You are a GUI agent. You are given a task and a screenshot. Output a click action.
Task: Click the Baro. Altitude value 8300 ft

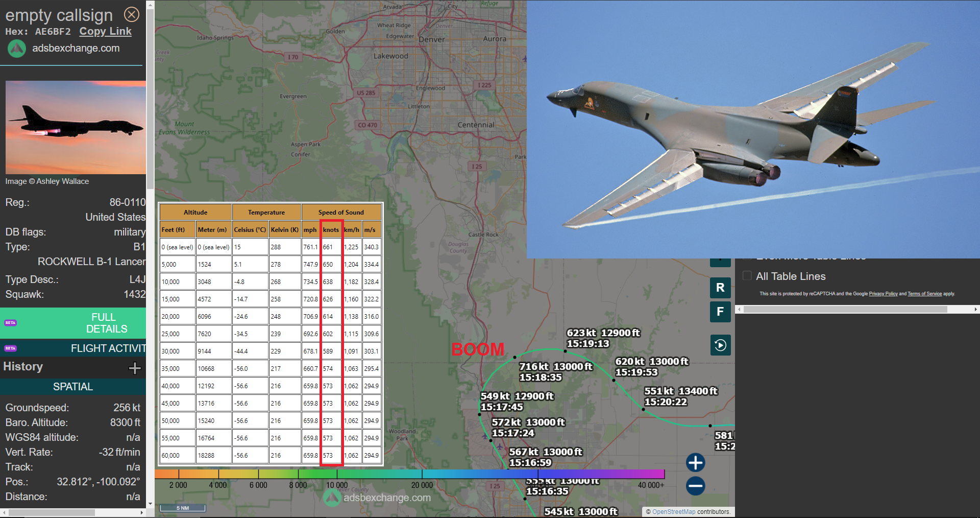point(125,422)
